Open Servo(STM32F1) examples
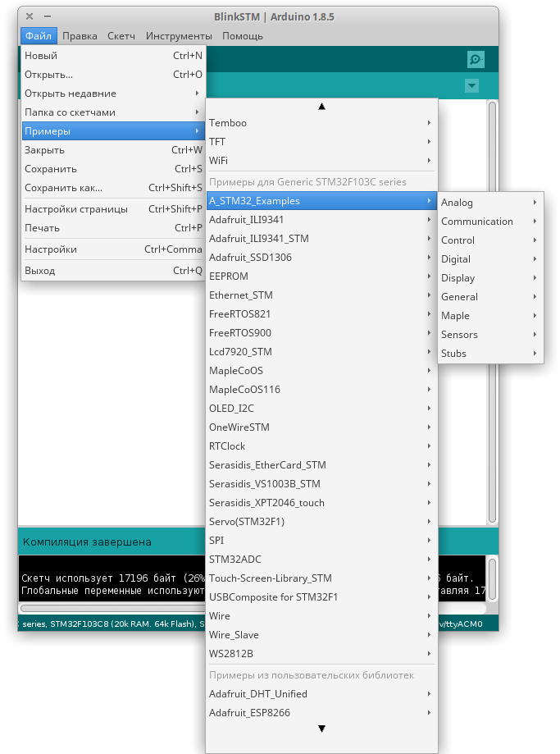 pos(321,521)
